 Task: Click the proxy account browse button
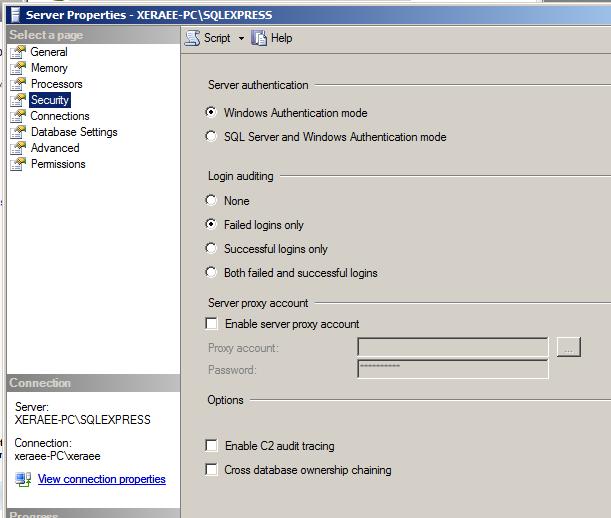[568, 348]
